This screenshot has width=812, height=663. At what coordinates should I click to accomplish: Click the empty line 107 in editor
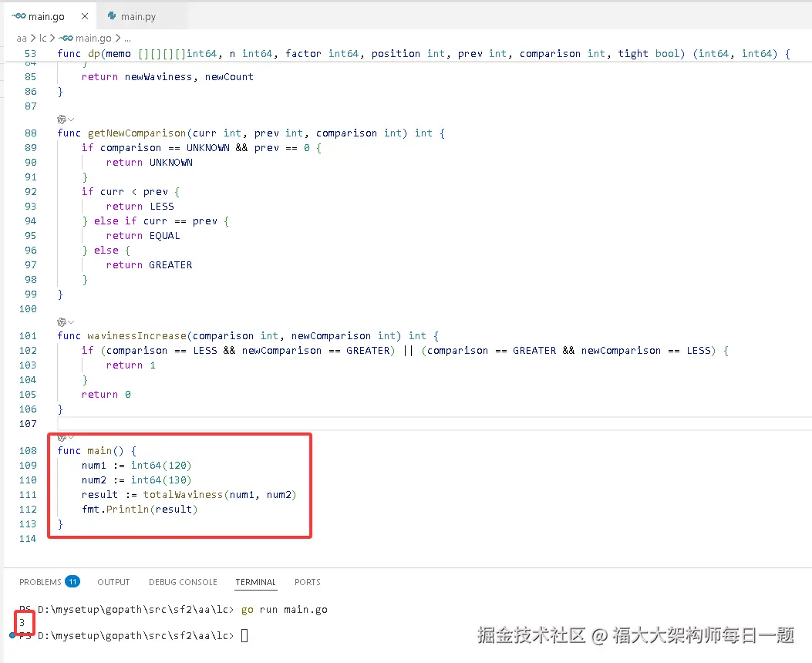click(x=434, y=424)
